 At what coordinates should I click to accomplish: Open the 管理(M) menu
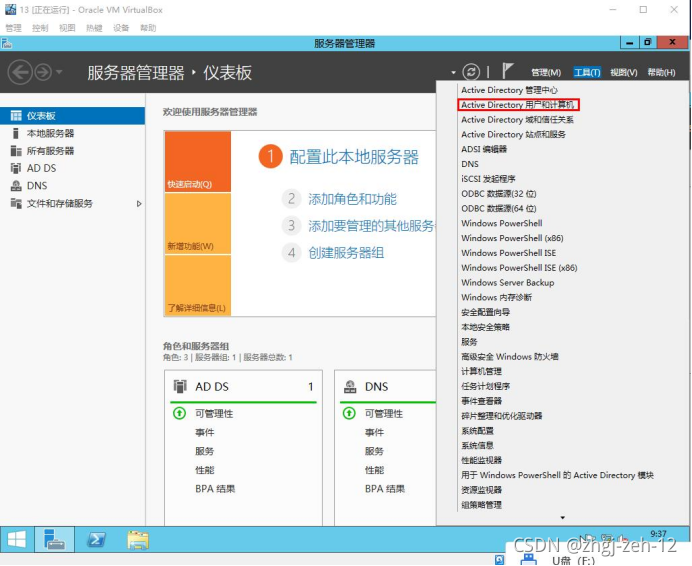(x=546, y=72)
